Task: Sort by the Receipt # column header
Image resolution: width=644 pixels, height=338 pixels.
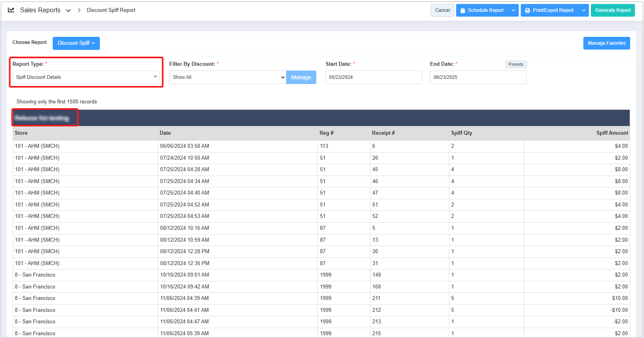Action: tap(383, 133)
